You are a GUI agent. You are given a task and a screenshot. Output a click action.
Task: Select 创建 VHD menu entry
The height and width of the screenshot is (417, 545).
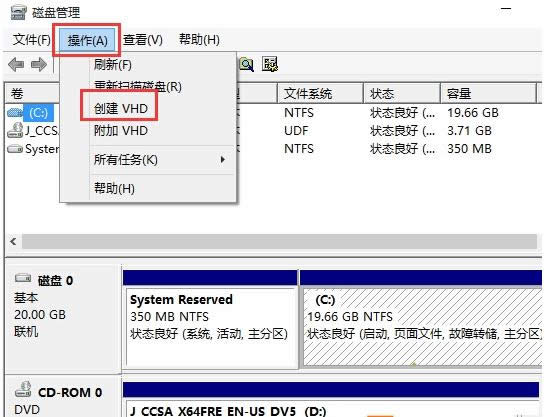(x=121, y=108)
